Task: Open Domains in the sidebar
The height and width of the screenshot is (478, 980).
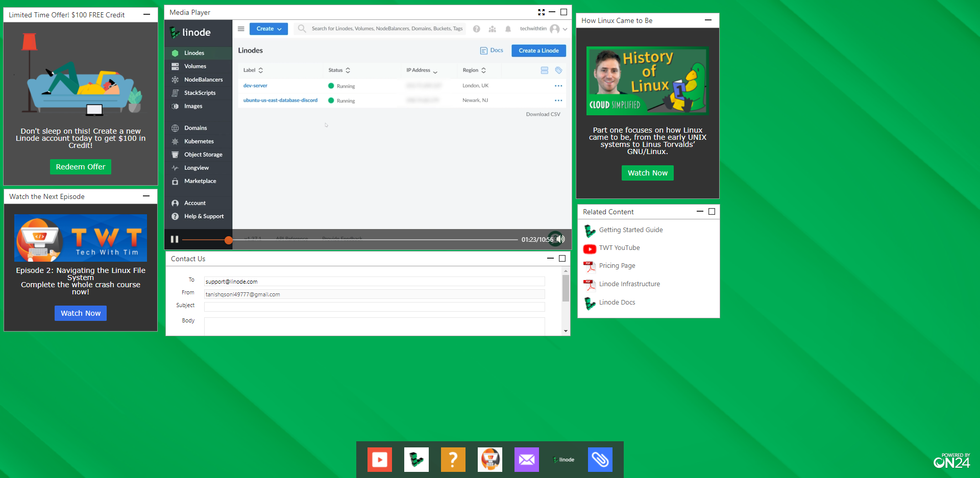Action: pyautogui.click(x=198, y=128)
